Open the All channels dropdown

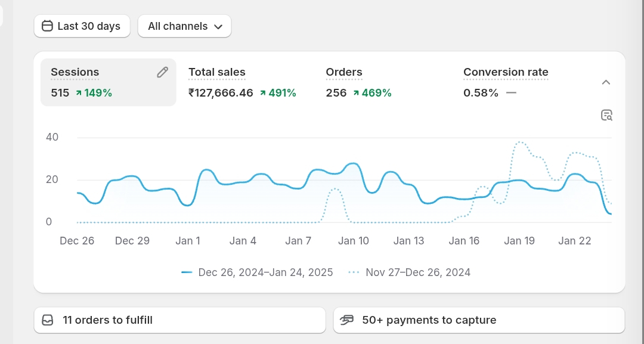tap(185, 26)
